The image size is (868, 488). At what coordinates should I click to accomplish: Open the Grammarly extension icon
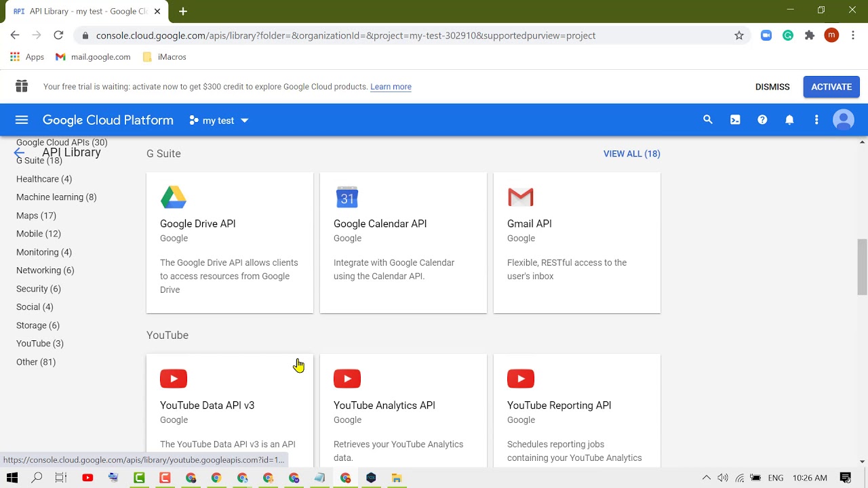[x=788, y=35]
